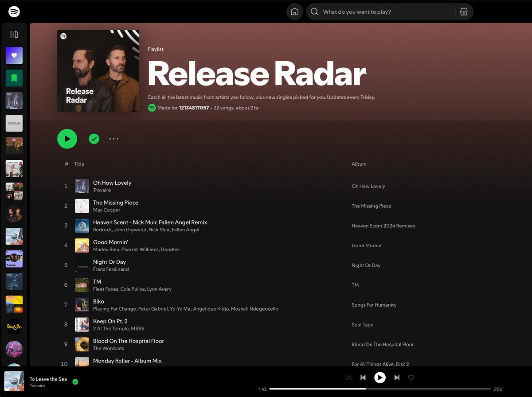
Task: Click the playback progress bar
Action: point(380,389)
